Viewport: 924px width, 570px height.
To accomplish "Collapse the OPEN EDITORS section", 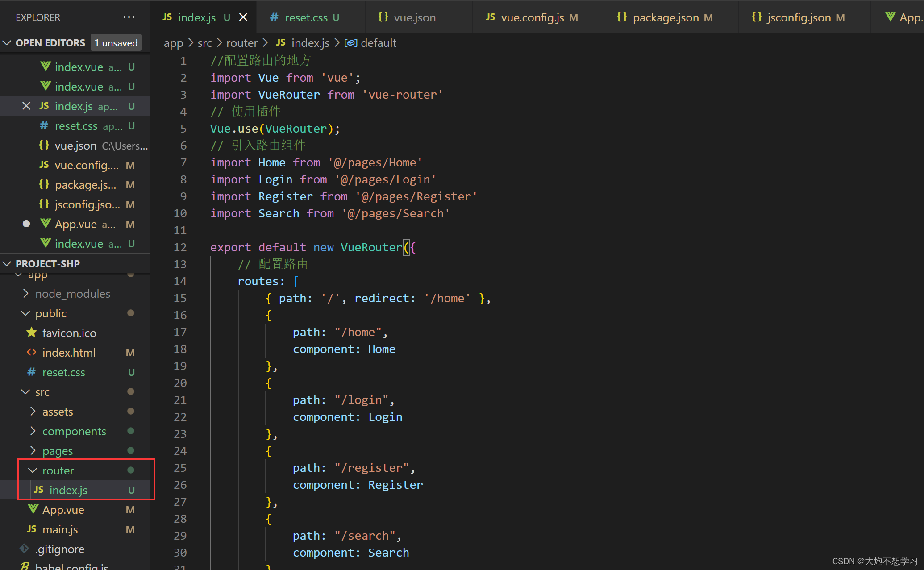I will (7, 43).
